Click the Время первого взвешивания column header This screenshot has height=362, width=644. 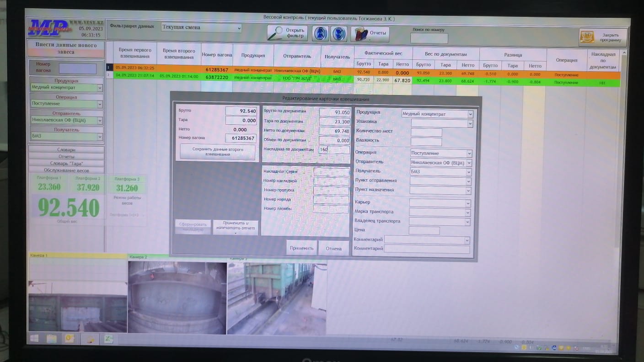click(x=135, y=53)
